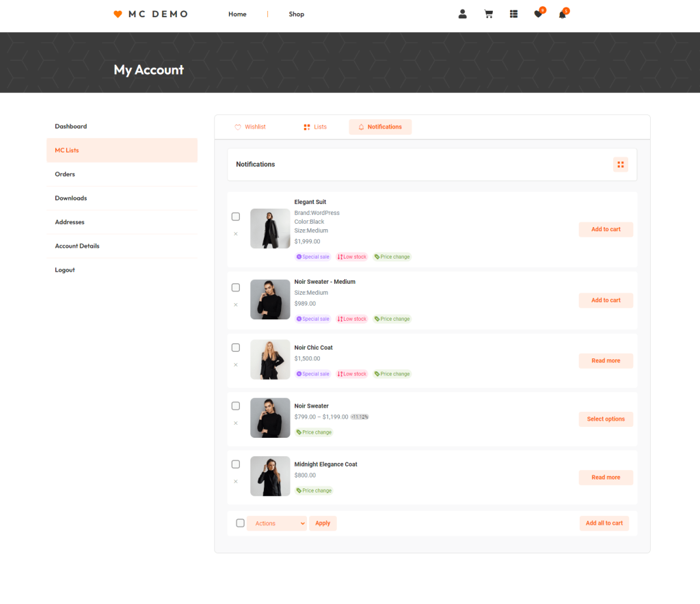Select MC Lists in account sidebar
The image size is (700, 604).
(x=122, y=150)
